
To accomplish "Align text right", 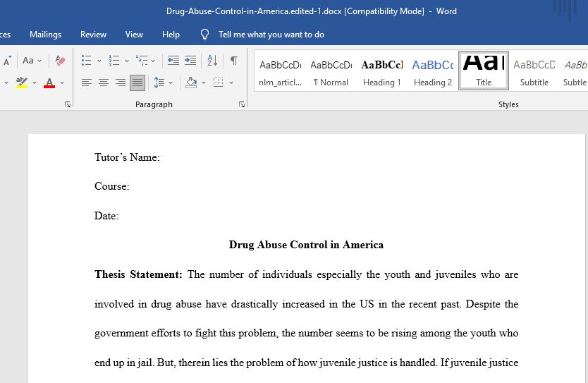I will point(121,83).
